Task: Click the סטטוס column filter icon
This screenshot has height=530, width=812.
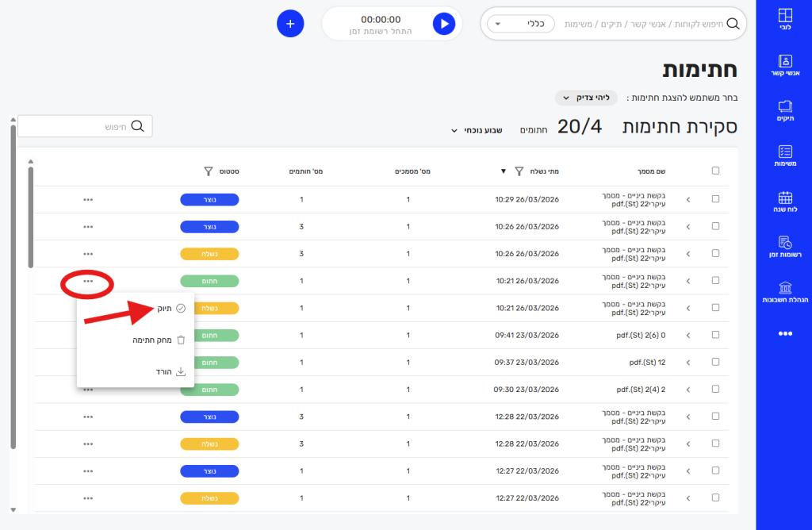Action: 209,171
